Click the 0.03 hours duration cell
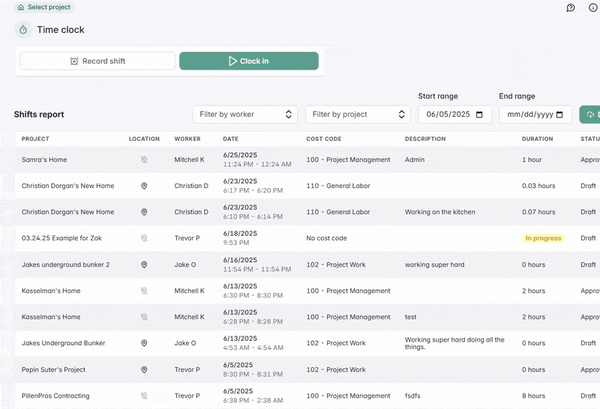This screenshot has height=409, width=600. (x=538, y=186)
